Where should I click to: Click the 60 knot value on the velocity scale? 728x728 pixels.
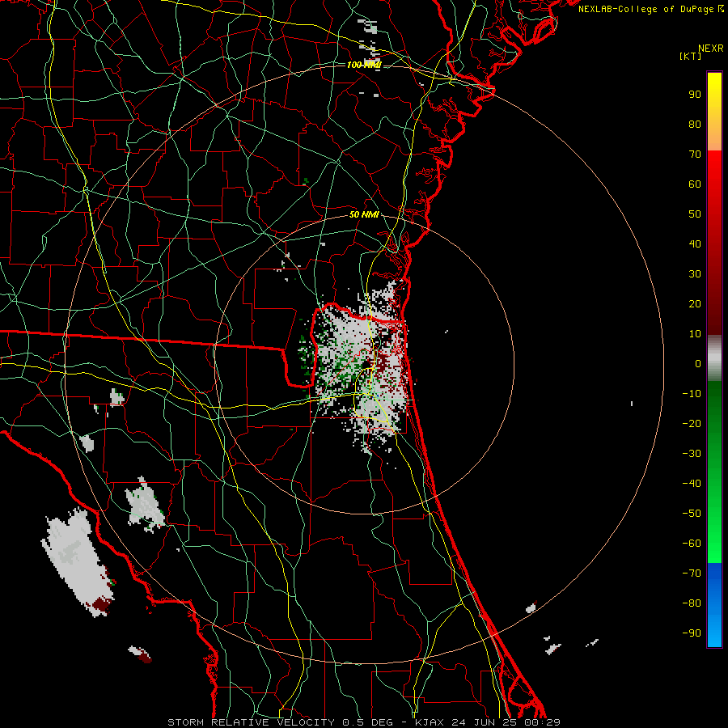tap(695, 184)
